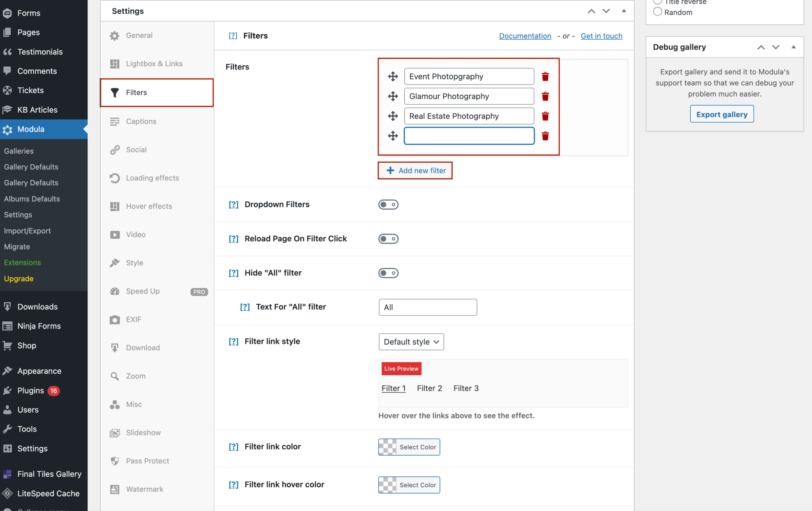Viewport: 812px width, 511px height.
Task: Collapse the Settings panel
Action: (x=624, y=11)
